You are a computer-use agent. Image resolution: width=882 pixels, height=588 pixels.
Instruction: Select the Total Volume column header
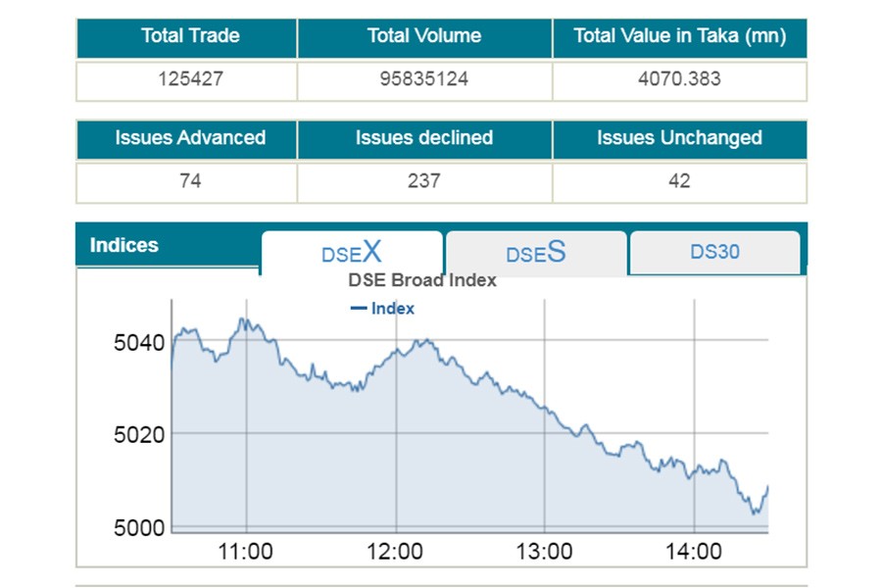[424, 36]
